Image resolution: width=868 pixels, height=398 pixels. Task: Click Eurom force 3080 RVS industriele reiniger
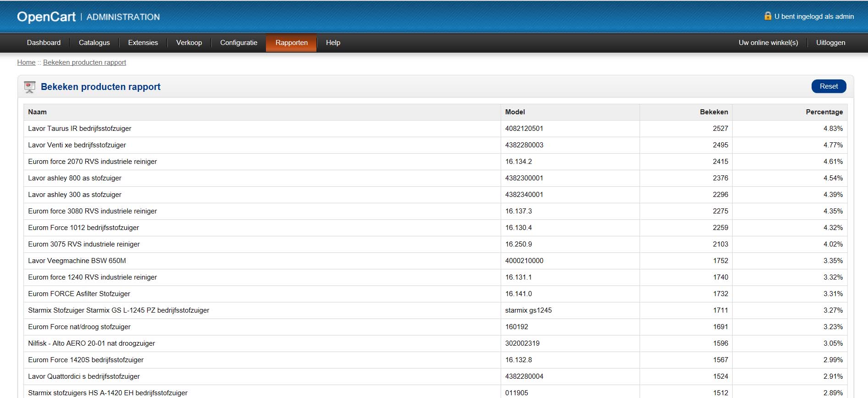(x=92, y=211)
